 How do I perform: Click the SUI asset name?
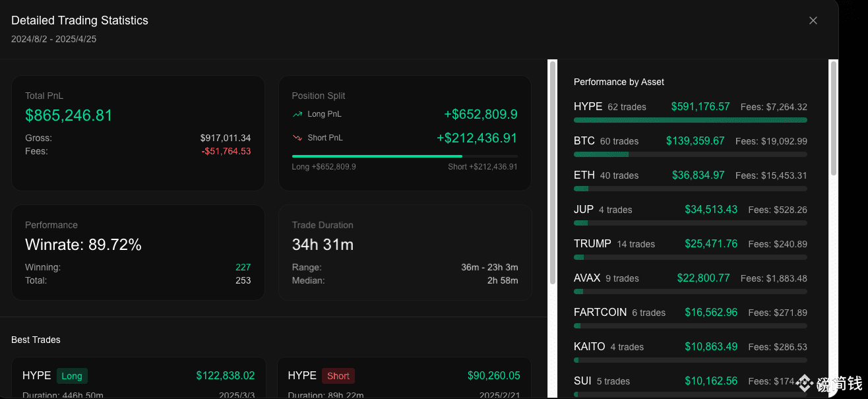click(x=583, y=381)
